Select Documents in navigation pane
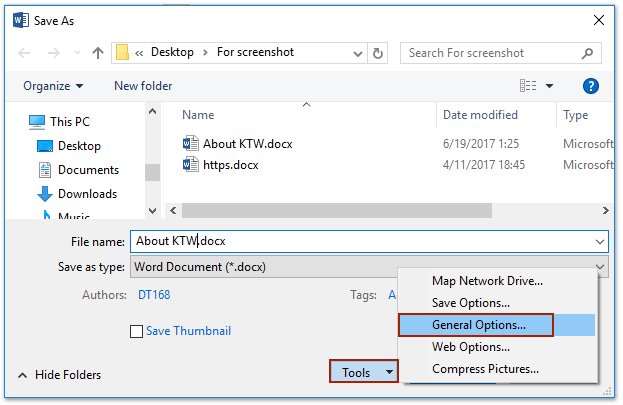 coord(79,170)
